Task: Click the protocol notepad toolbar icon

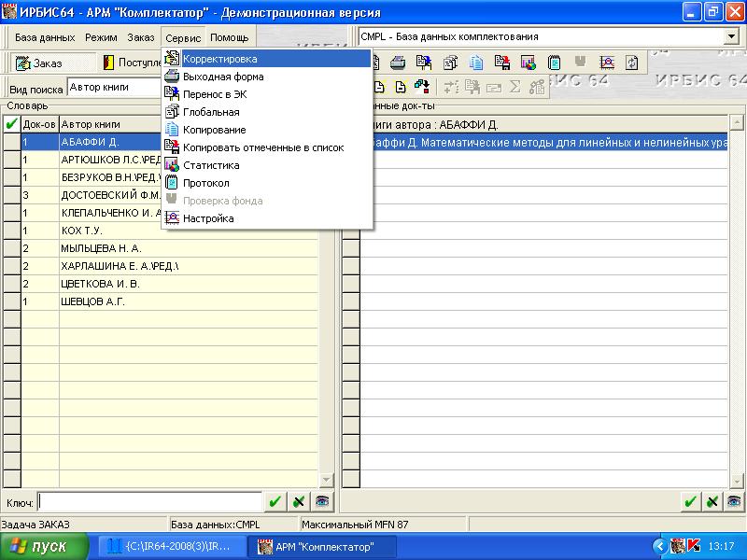Action: tap(554, 63)
